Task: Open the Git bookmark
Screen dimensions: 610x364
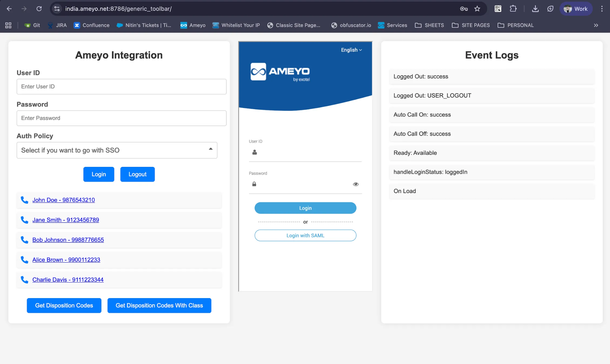Action: [32, 25]
